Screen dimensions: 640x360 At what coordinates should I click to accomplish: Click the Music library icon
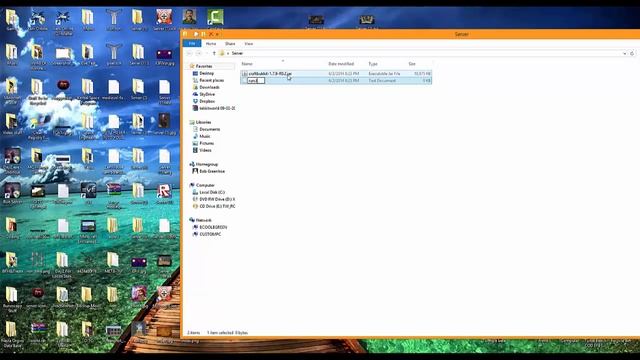tap(195, 136)
